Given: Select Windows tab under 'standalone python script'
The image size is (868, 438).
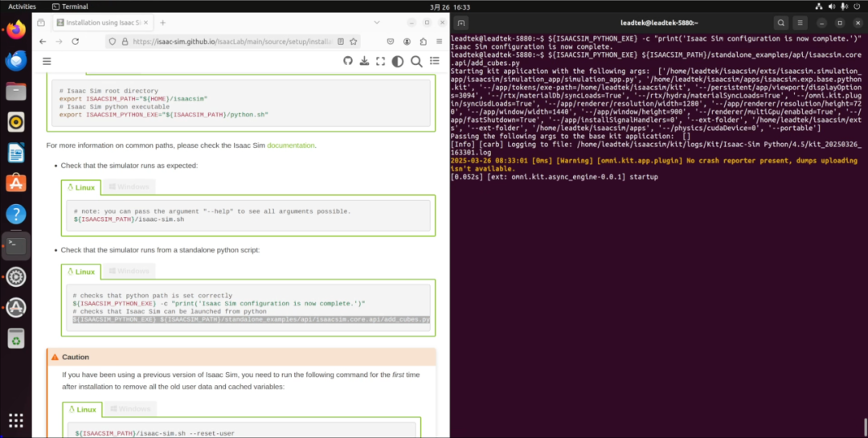Looking at the screenshot, I should pyautogui.click(x=129, y=272).
